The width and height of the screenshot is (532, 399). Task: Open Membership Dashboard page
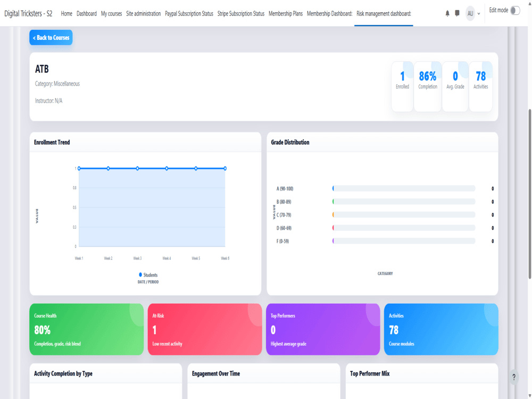[329, 14]
